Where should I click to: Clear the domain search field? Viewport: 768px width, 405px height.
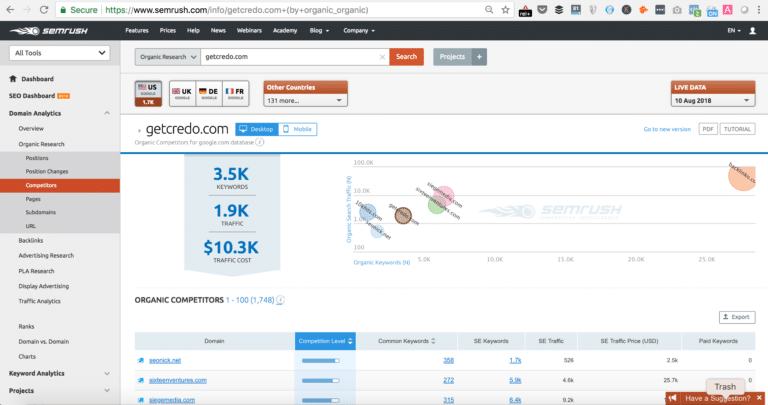383,57
